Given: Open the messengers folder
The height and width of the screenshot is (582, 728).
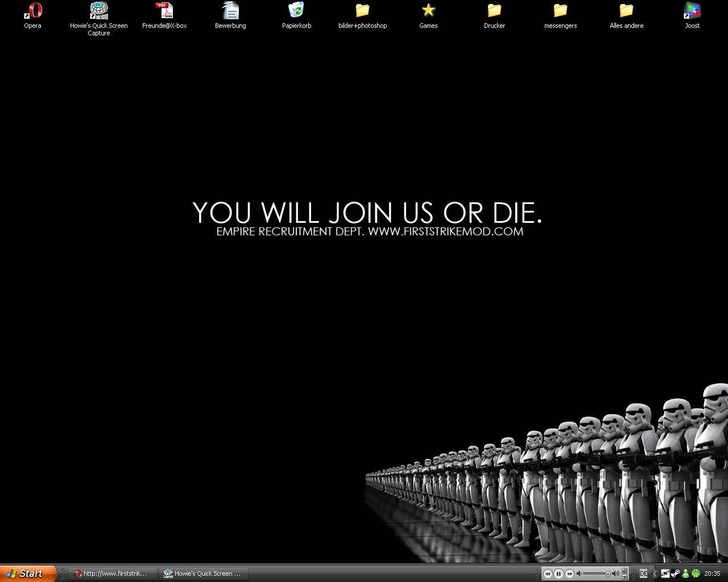Looking at the screenshot, I should coord(560,11).
